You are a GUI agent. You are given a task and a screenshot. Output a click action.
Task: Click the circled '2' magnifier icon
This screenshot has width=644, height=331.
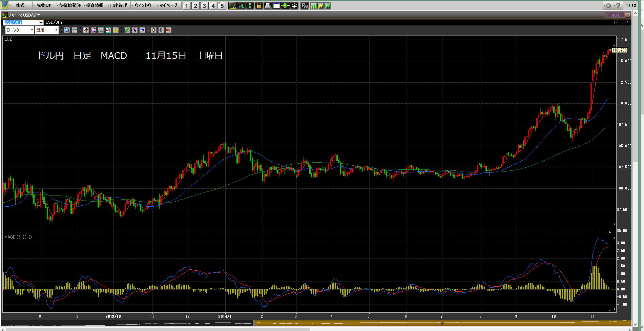pyautogui.click(x=94, y=30)
